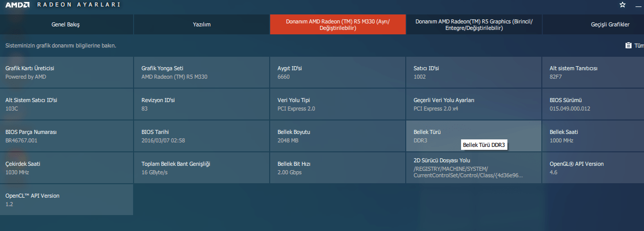Click the Veri Yolu Tipi tile

point(338,104)
